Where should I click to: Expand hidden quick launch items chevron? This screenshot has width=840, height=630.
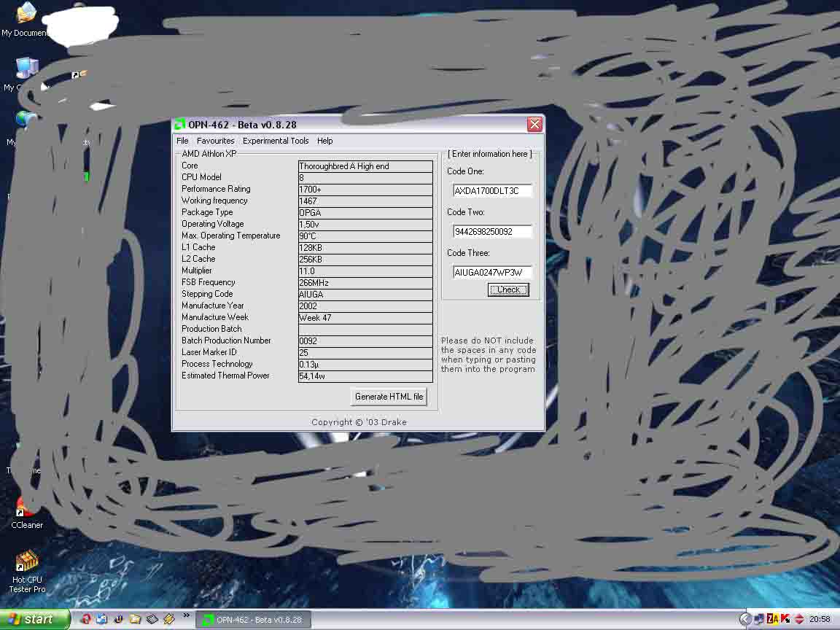186,616
